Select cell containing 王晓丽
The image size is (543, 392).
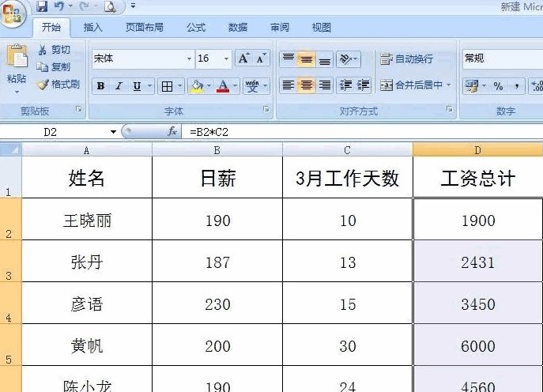(87, 219)
